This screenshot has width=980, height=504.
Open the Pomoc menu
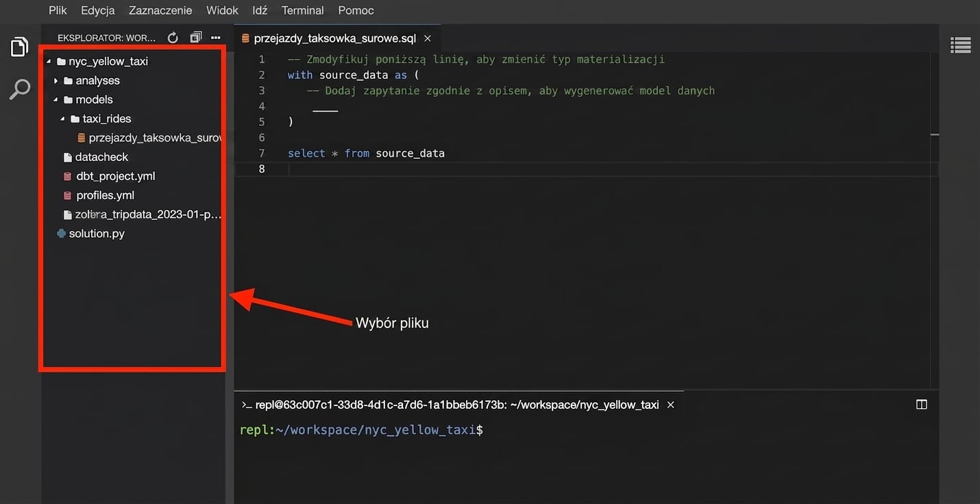tap(356, 10)
